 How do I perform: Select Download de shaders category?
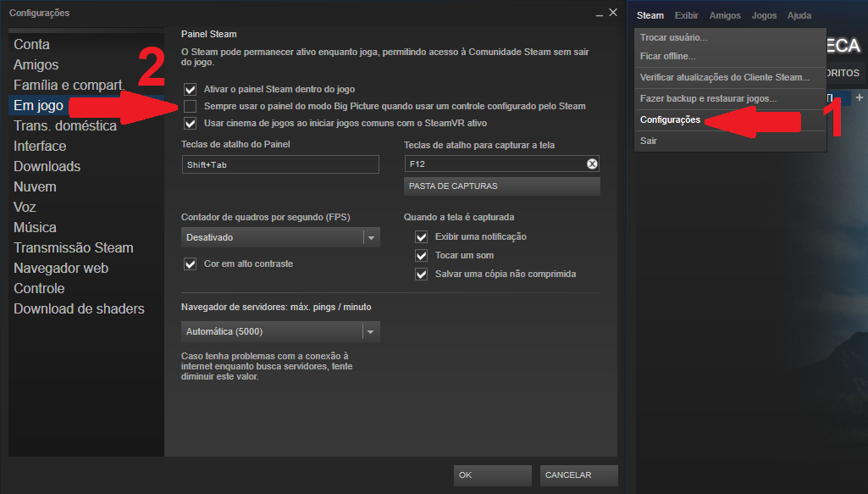tap(86, 309)
